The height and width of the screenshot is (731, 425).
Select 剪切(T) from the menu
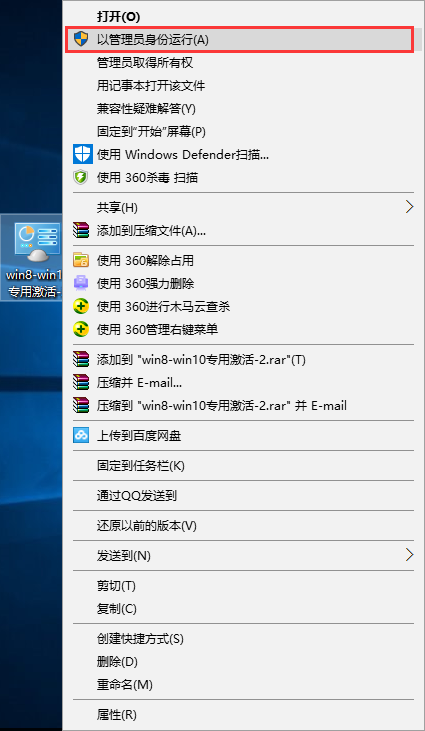[116, 586]
